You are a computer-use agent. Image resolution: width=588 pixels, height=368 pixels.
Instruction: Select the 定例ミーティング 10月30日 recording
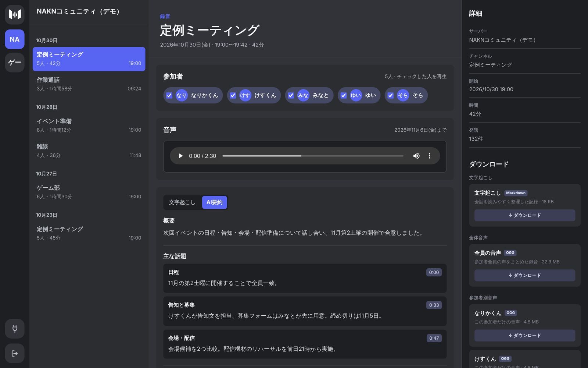coord(89,59)
